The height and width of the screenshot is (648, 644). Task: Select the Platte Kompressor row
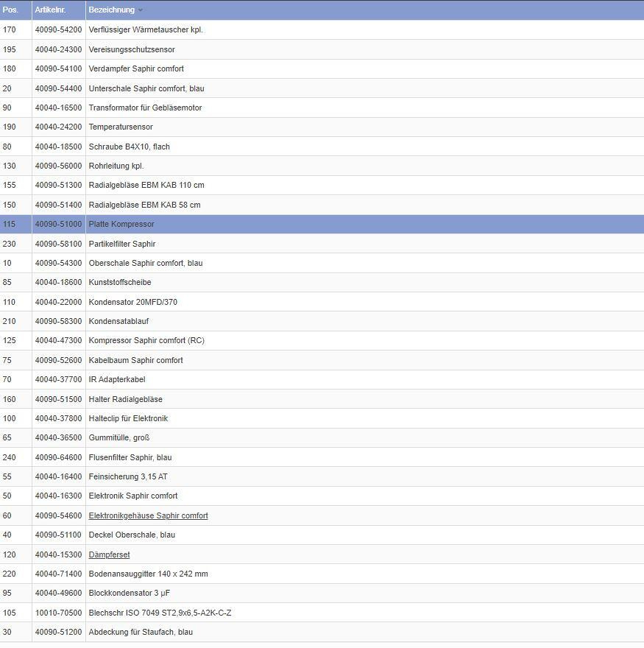pyautogui.click(x=121, y=224)
